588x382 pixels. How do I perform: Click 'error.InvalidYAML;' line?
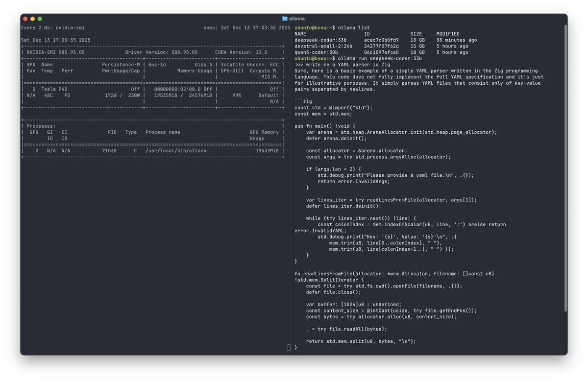point(320,231)
